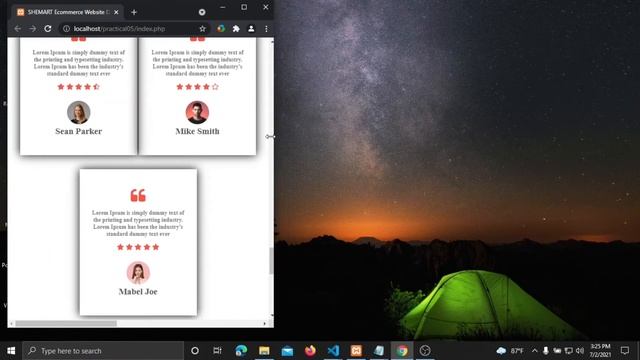
Task: Open OBS Studio from taskbar
Action: click(x=425, y=351)
